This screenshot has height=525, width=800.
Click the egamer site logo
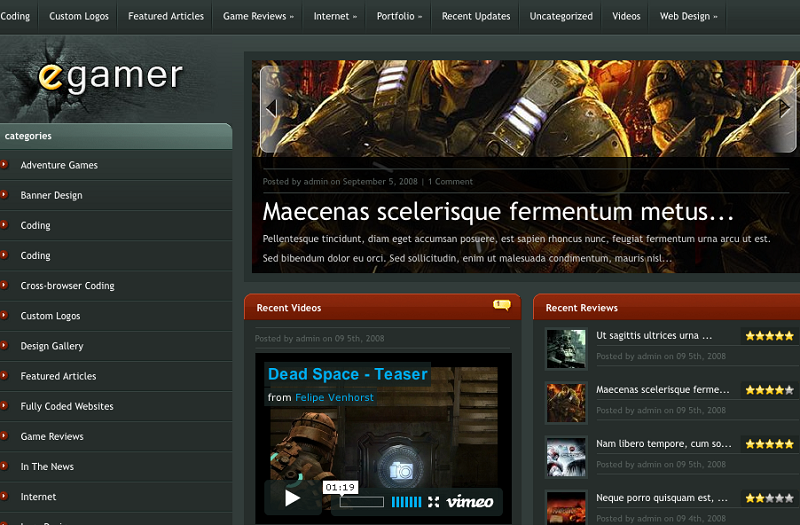click(110, 77)
